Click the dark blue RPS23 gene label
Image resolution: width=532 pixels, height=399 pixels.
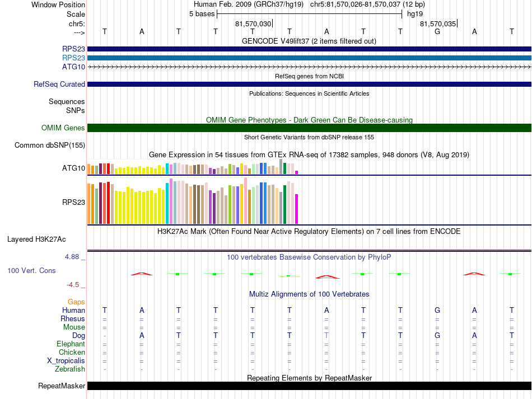(73, 49)
